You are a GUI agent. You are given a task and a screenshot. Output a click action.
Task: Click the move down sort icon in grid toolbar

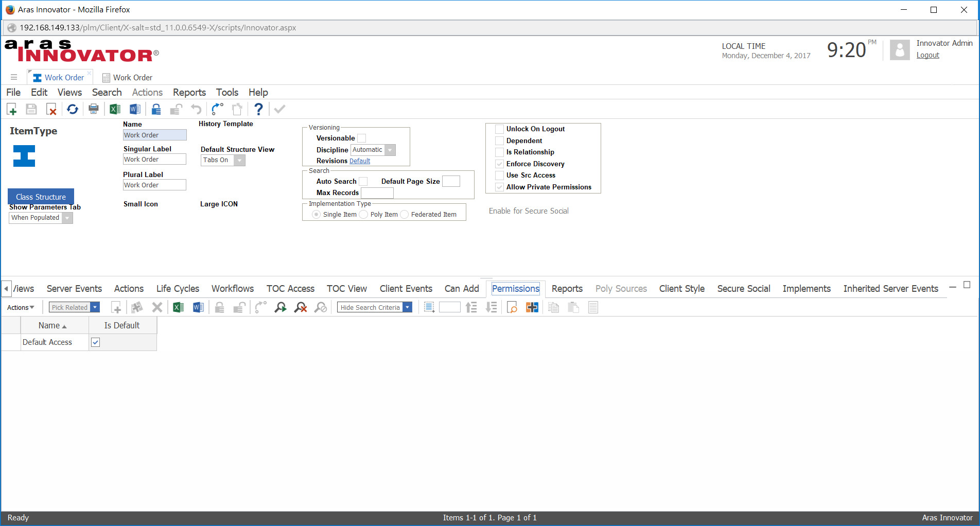(491, 308)
